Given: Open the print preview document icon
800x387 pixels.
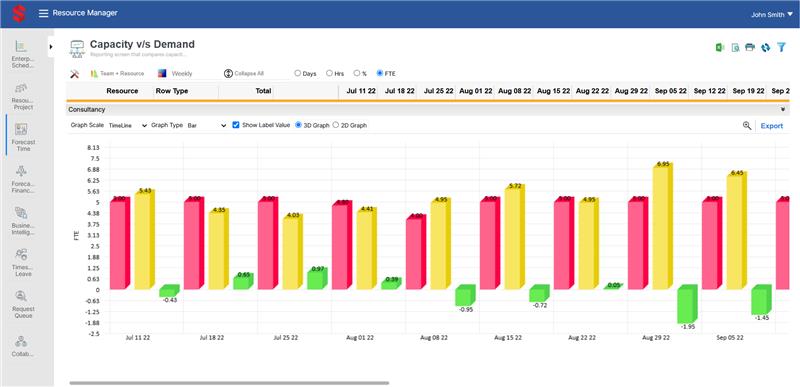Looking at the screenshot, I should (x=735, y=47).
